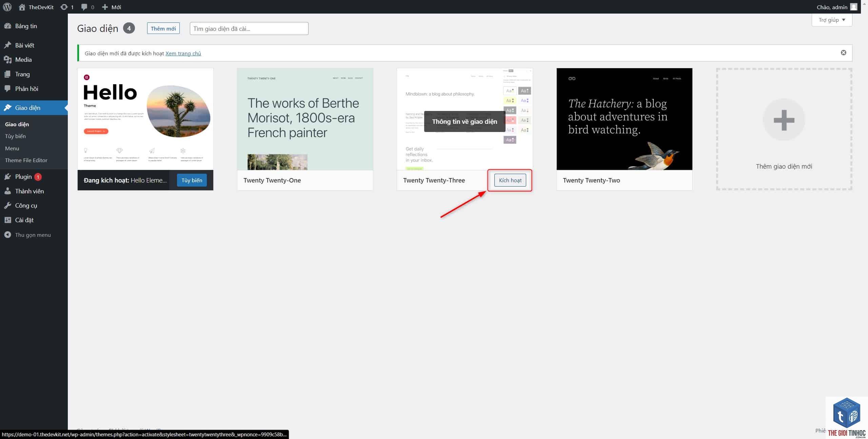Click the Thêm giao diện mới label
868x439 pixels.
784,166
